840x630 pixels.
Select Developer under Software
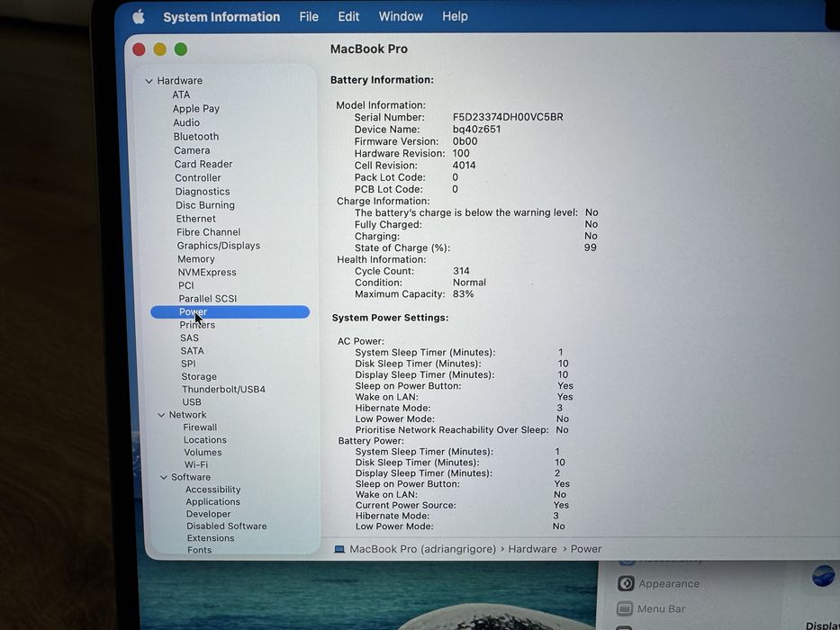(208, 514)
